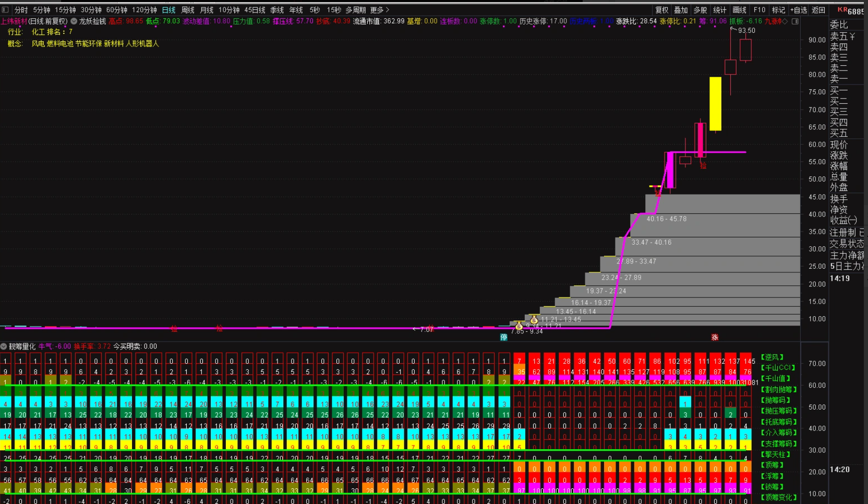Click the money bag icon at 11.21 level
This screenshot has height=504, width=868.
(534, 320)
